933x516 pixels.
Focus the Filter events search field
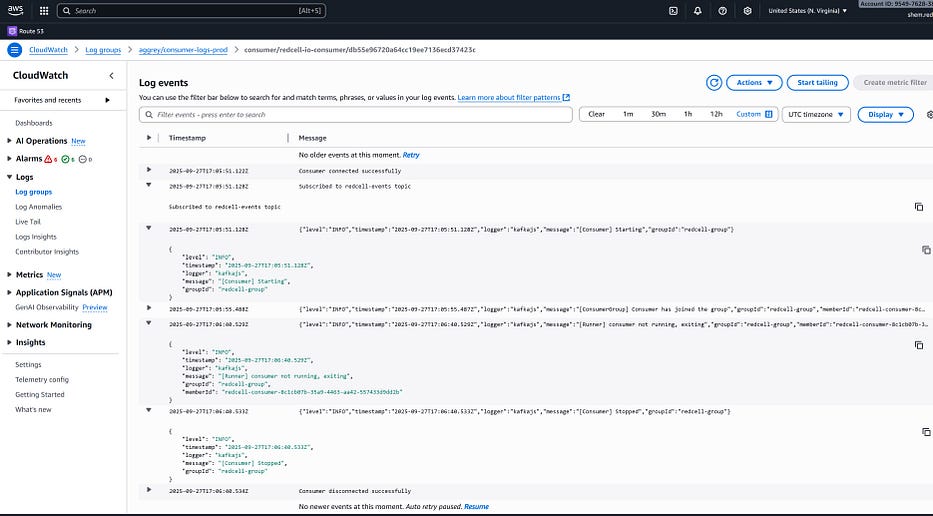356,115
